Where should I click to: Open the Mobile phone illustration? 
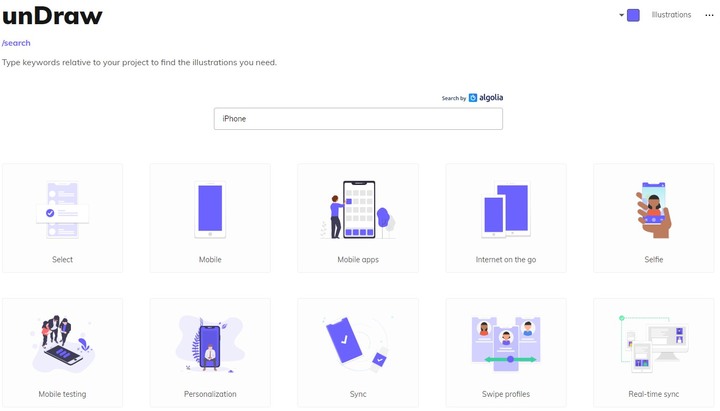[210, 218]
